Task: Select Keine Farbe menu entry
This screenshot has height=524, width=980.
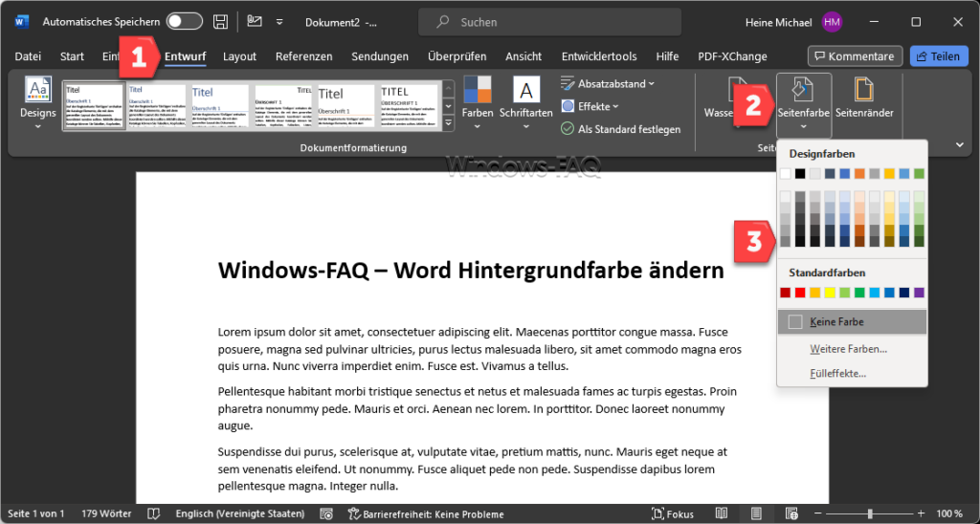Action: (853, 322)
